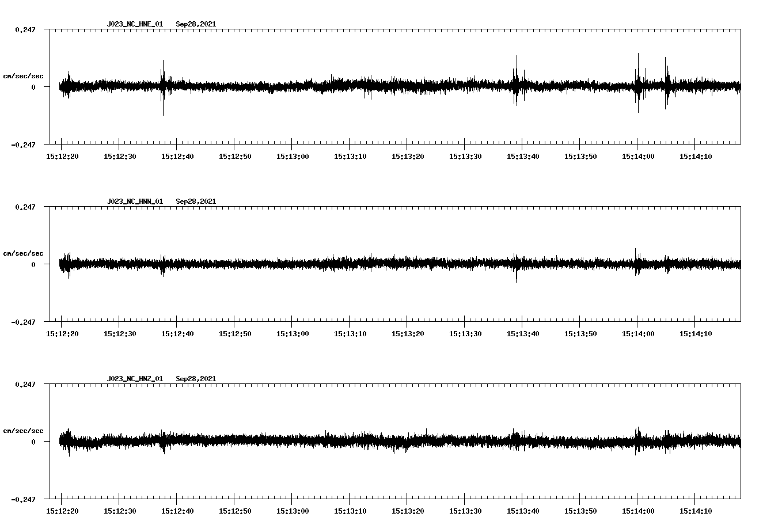Click the J023_NC_HNZ_01 channel title

point(135,379)
